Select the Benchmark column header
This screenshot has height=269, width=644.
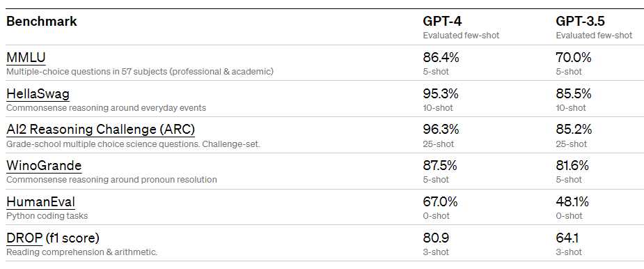coord(42,22)
